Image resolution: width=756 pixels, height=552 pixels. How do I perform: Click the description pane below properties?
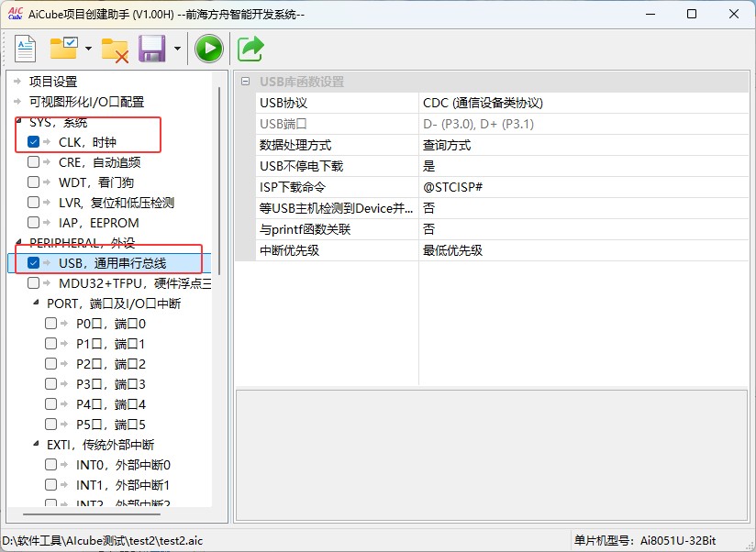click(x=491, y=455)
